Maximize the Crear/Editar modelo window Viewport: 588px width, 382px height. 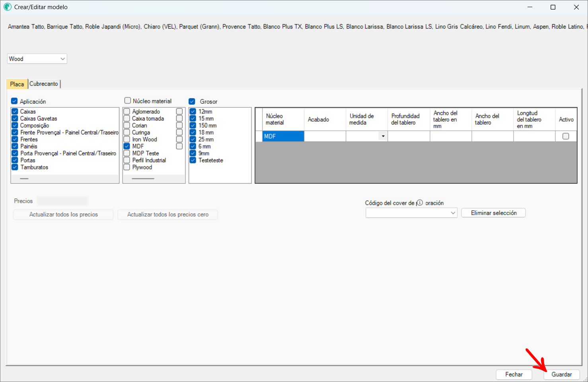[553, 7]
